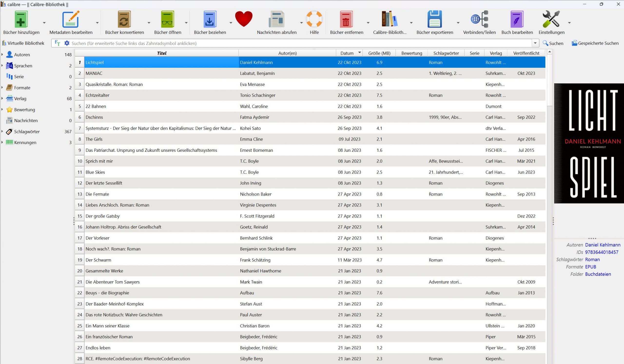Click Bücher entfernen trash icon

(x=346, y=19)
